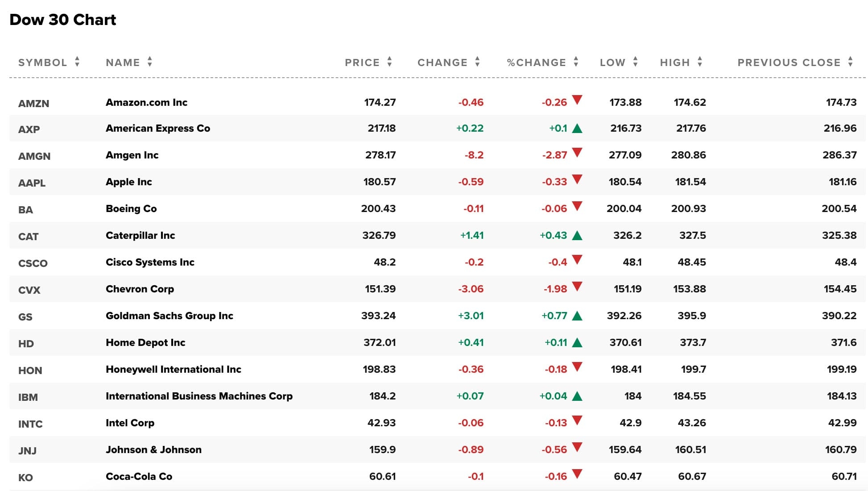Toggle sorting on the SYMBOL column
The image size is (868, 491).
77,62
